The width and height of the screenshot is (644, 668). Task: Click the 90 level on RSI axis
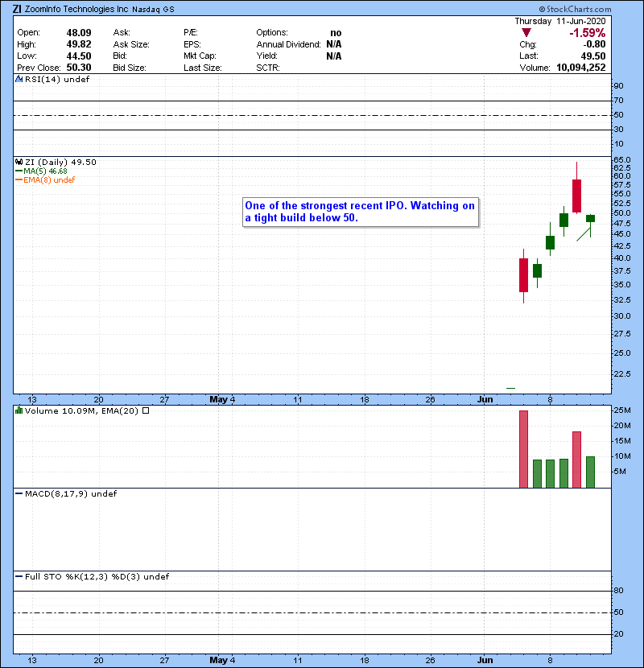pyautogui.click(x=619, y=86)
